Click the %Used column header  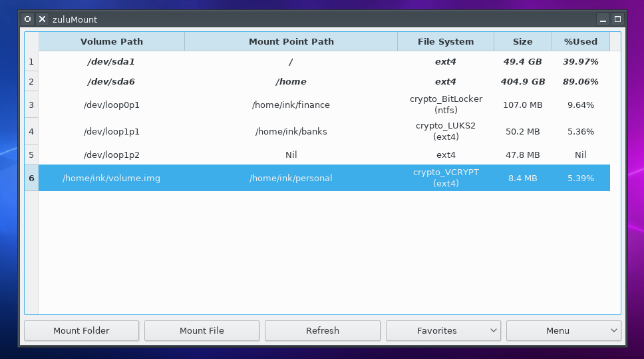580,41
